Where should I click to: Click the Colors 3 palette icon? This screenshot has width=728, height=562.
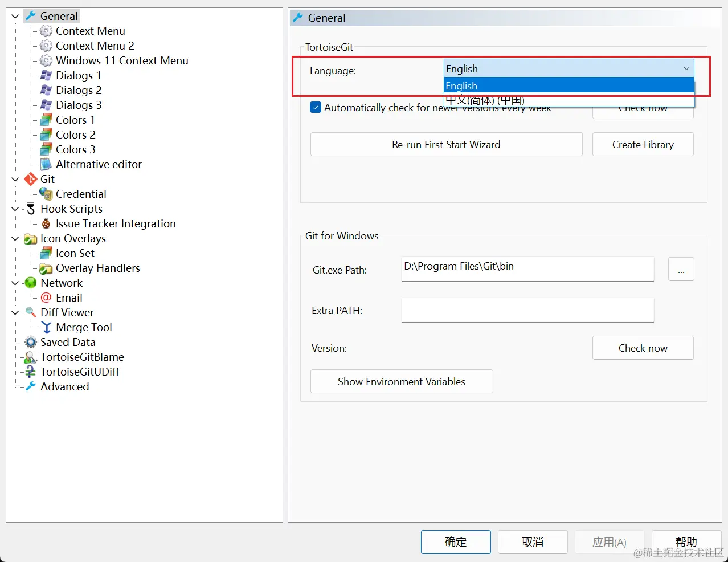pyautogui.click(x=46, y=149)
